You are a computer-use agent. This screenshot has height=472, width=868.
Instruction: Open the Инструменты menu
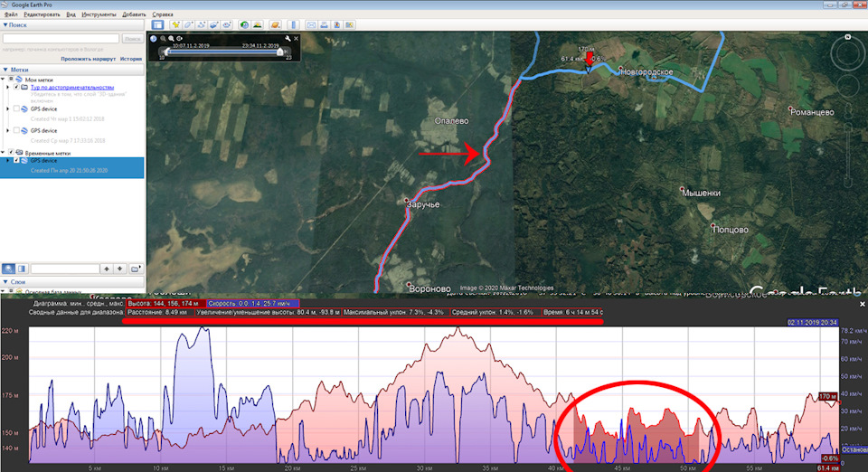(99, 14)
